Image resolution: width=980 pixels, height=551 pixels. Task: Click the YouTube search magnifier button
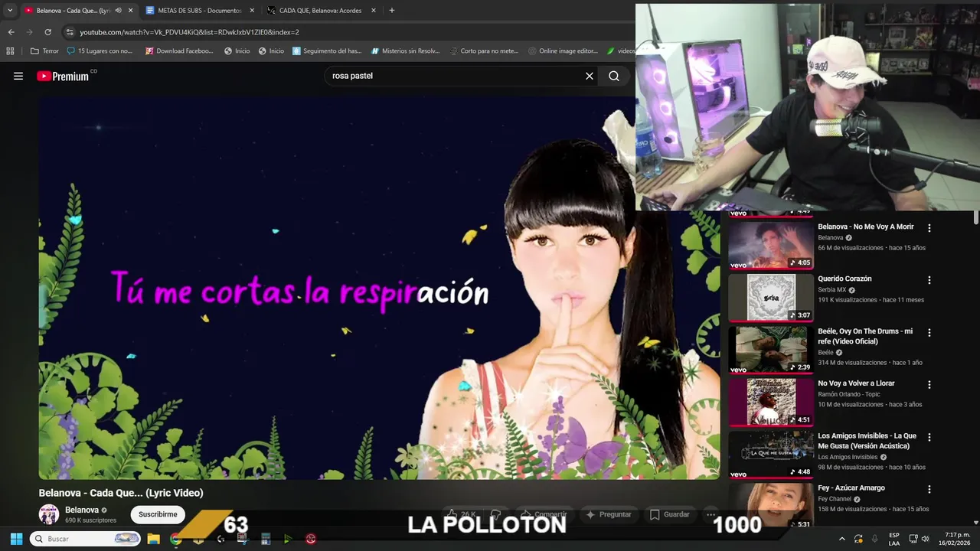pos(614,76)
